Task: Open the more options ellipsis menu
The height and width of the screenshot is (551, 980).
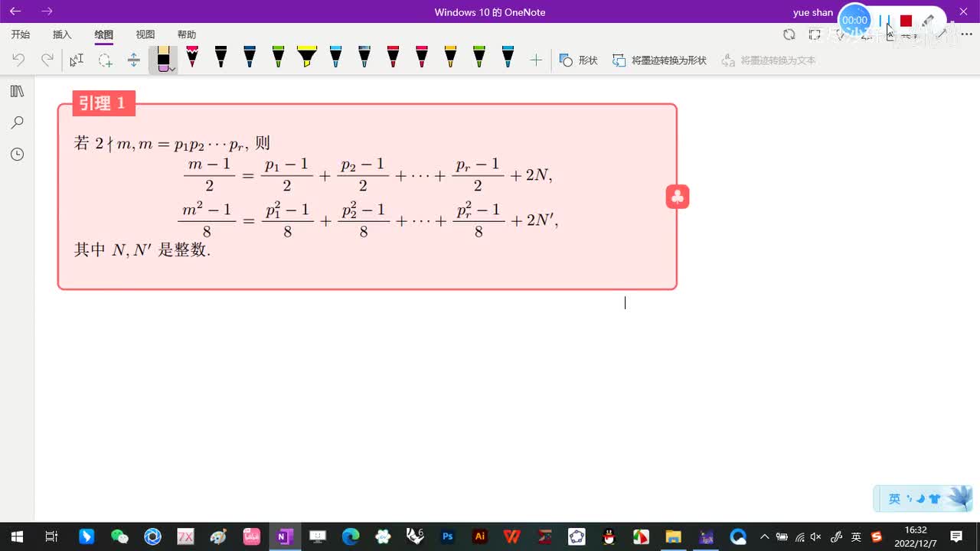Action: click(x=965, y=34)
